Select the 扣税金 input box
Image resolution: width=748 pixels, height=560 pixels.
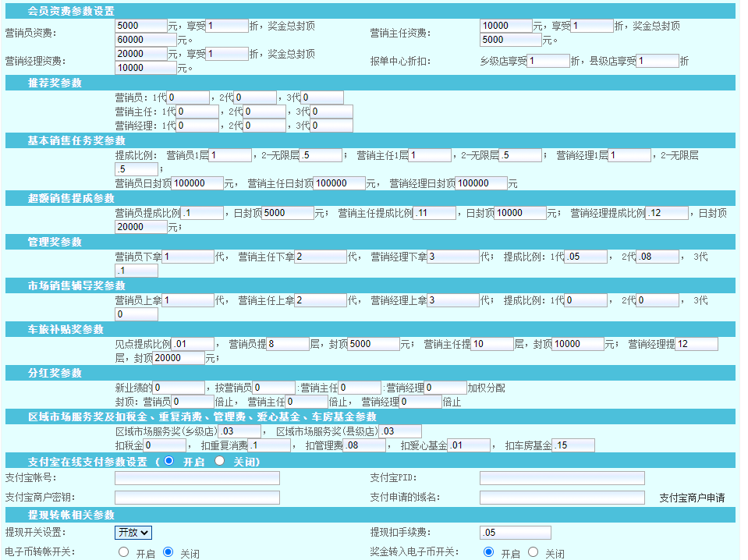(165, 445)
